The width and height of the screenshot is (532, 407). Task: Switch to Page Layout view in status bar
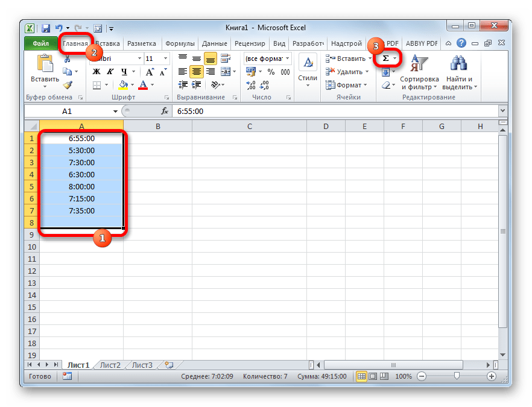point(373,376)
